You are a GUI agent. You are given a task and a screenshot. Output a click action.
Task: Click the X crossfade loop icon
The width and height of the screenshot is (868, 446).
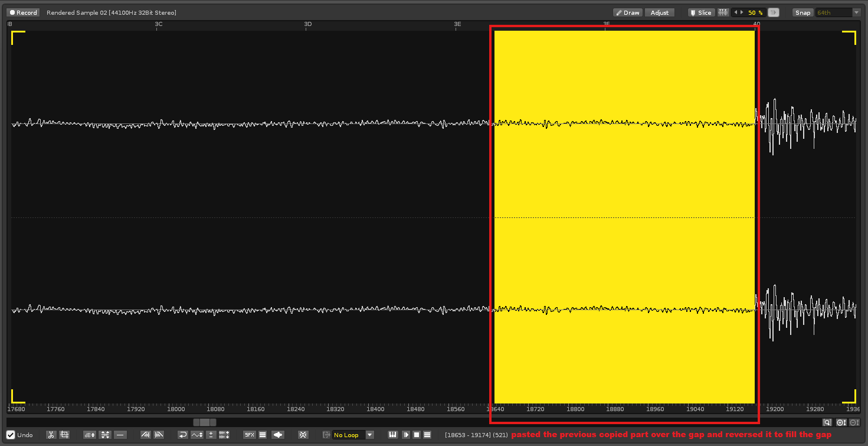[x=303, y=435]
